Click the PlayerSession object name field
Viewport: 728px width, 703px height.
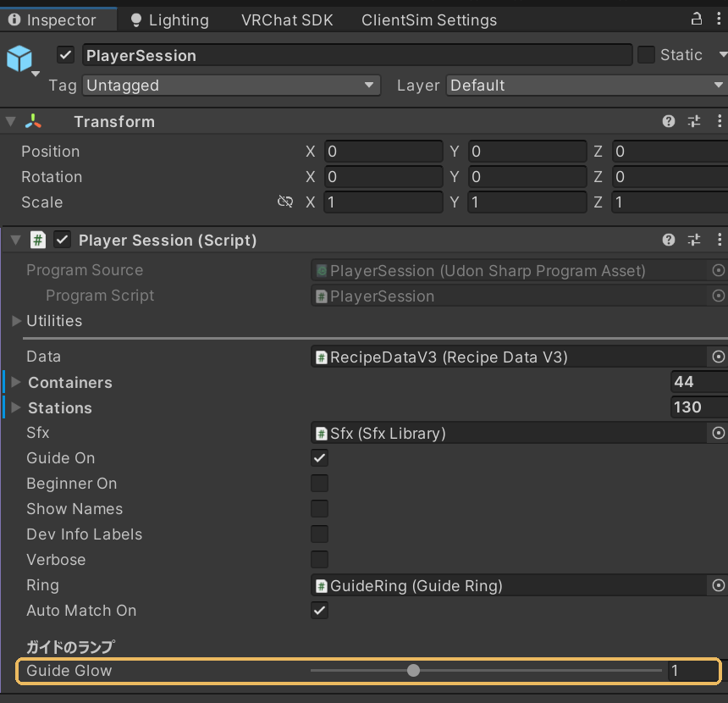[x=357, y=55]
